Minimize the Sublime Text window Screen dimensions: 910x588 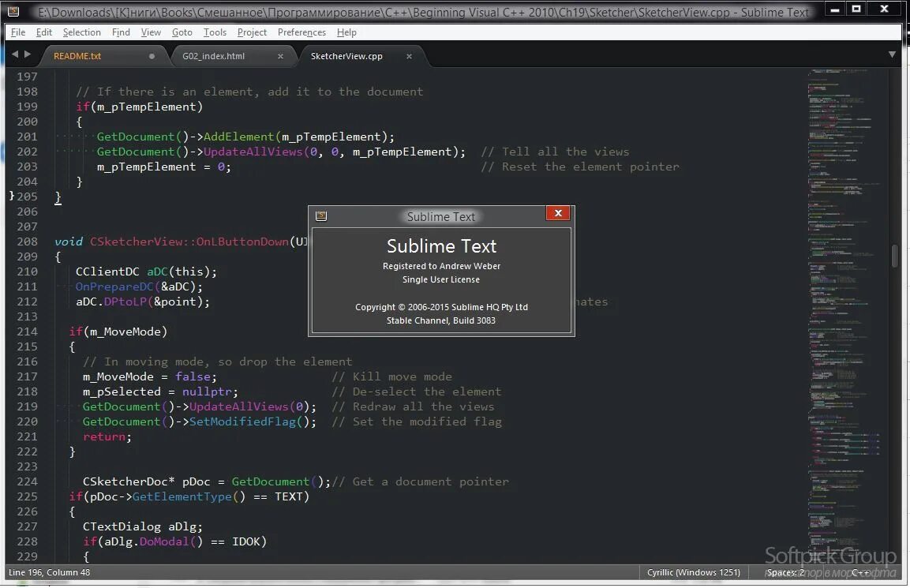(x=834, y=9)
